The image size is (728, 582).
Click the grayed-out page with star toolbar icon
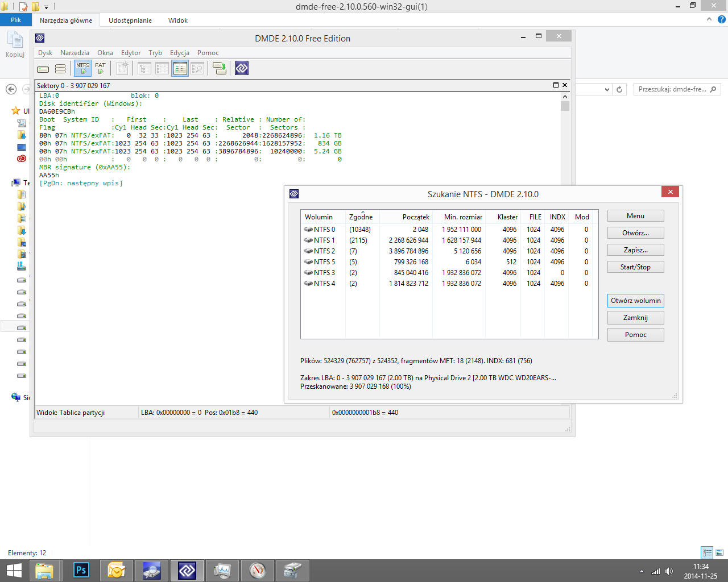point(122,69)
